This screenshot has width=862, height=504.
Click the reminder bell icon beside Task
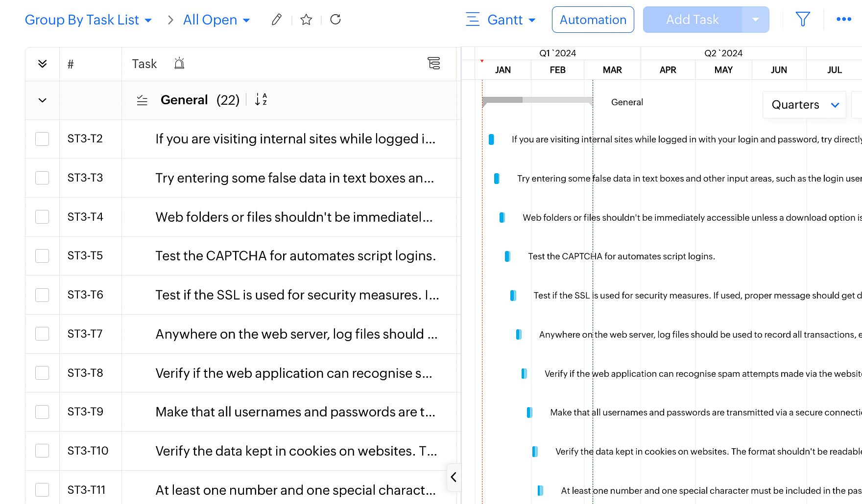tap(179, 64)
